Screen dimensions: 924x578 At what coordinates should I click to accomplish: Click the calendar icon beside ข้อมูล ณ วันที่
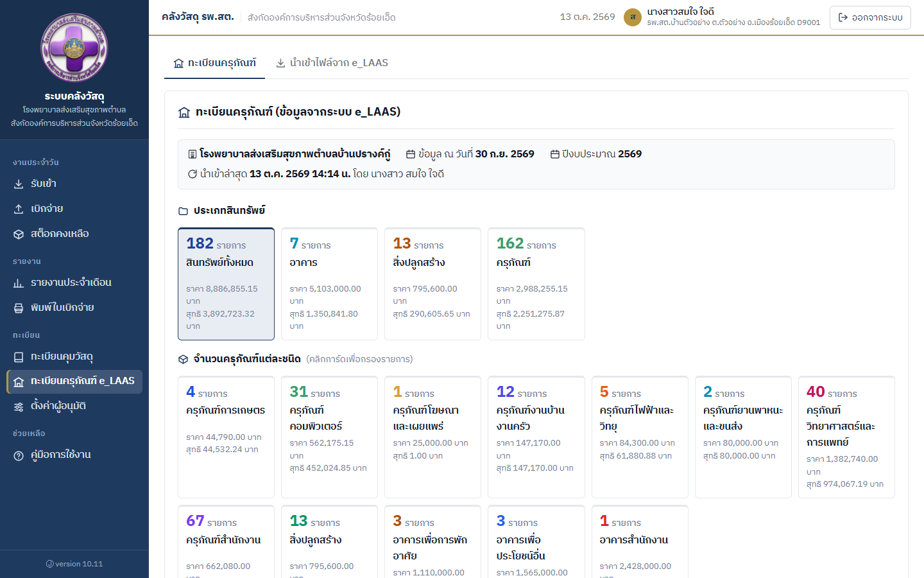pyautogui.click(x=411, y=154)
